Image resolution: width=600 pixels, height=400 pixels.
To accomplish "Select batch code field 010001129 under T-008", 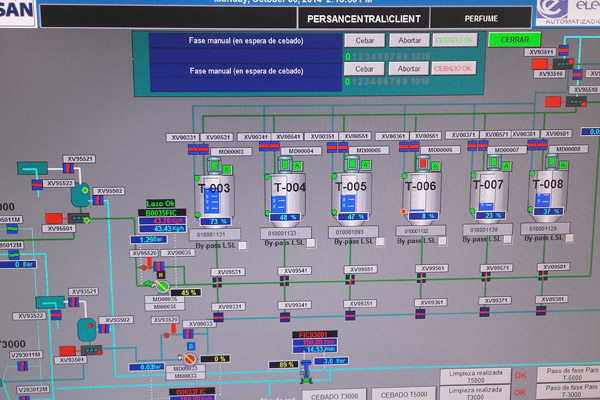I will (545, 229).
